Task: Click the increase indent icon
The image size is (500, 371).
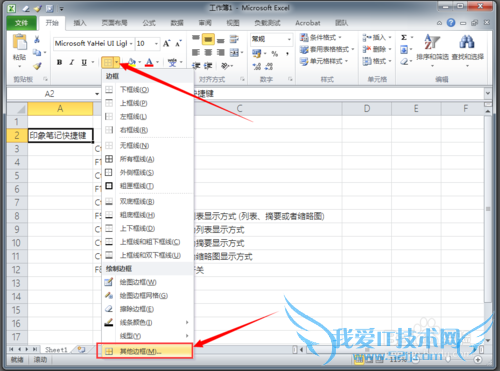Action: pyautogui.click(x=208, y=66)
